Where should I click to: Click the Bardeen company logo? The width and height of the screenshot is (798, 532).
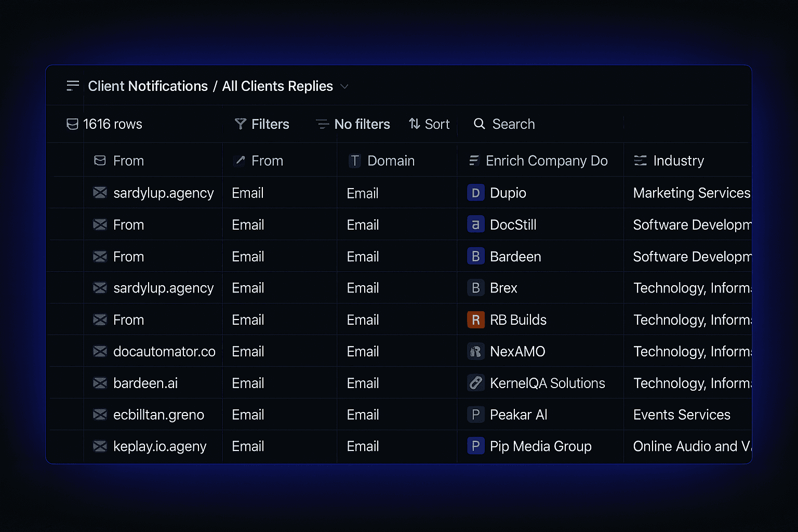(475, 256)
